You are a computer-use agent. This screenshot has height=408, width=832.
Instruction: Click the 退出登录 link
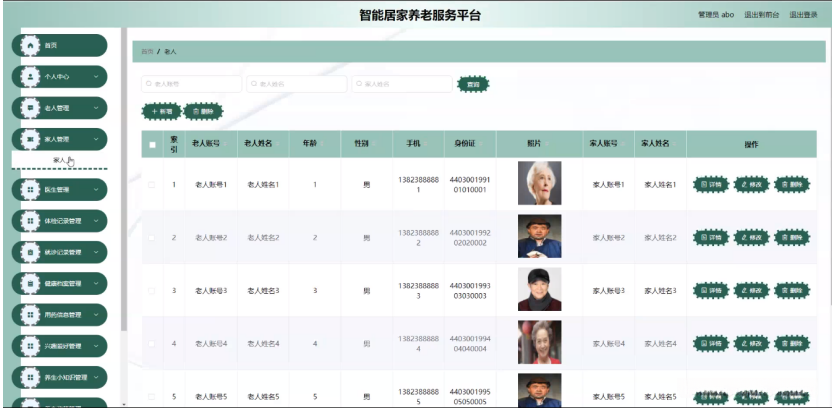coord(803,15)
